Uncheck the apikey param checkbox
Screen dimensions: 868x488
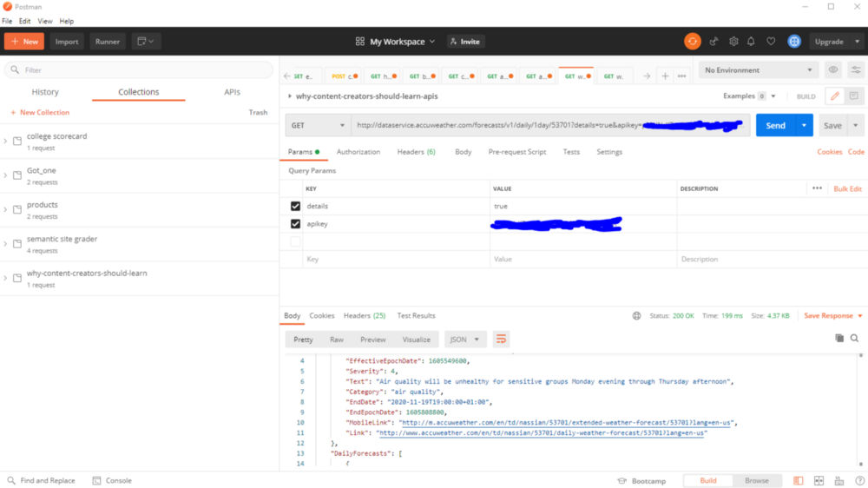[295, 224]
